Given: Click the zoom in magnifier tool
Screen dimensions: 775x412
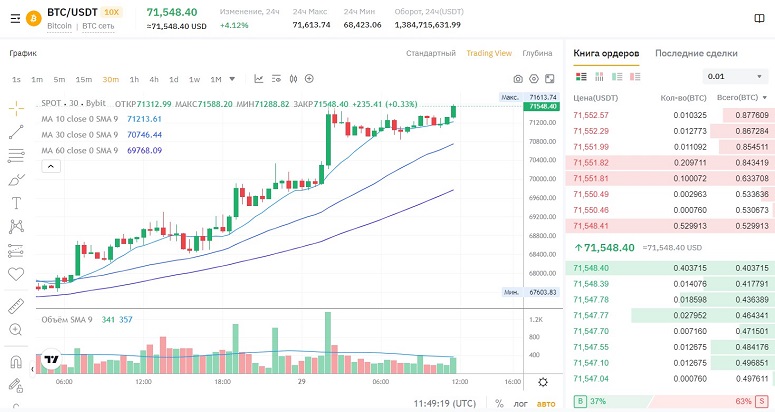Looking at the screenshot, I should (x=15, y=329).
